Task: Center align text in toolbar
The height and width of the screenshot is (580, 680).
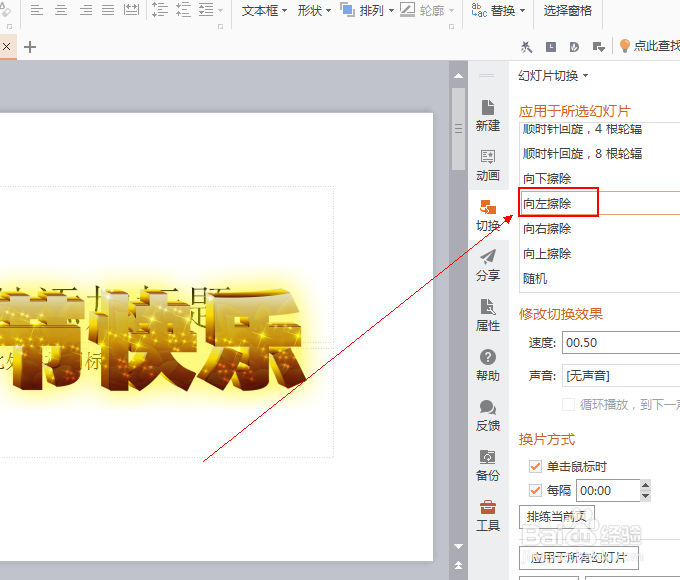Action: coord(61,10)
